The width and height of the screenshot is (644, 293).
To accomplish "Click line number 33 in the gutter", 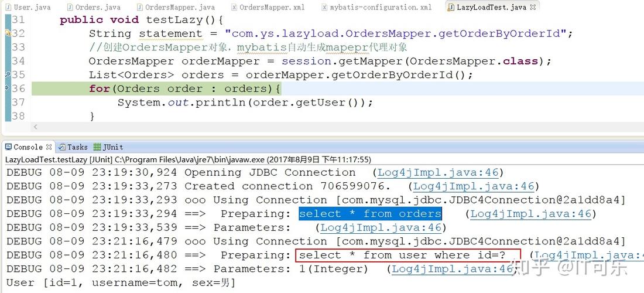I will 18,47.
